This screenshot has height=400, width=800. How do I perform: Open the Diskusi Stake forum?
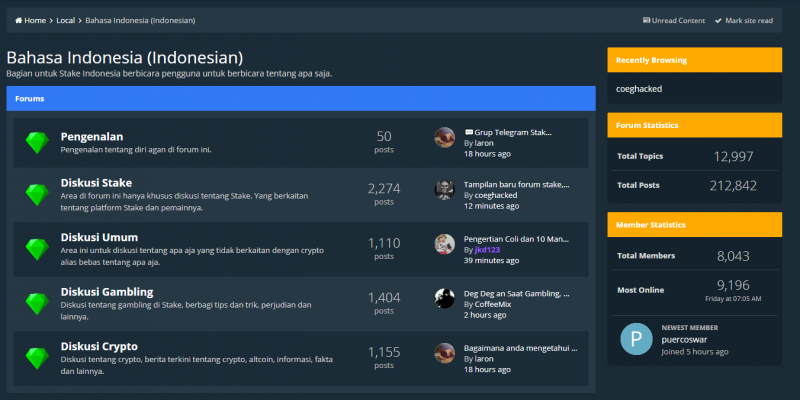pos(96,183)
